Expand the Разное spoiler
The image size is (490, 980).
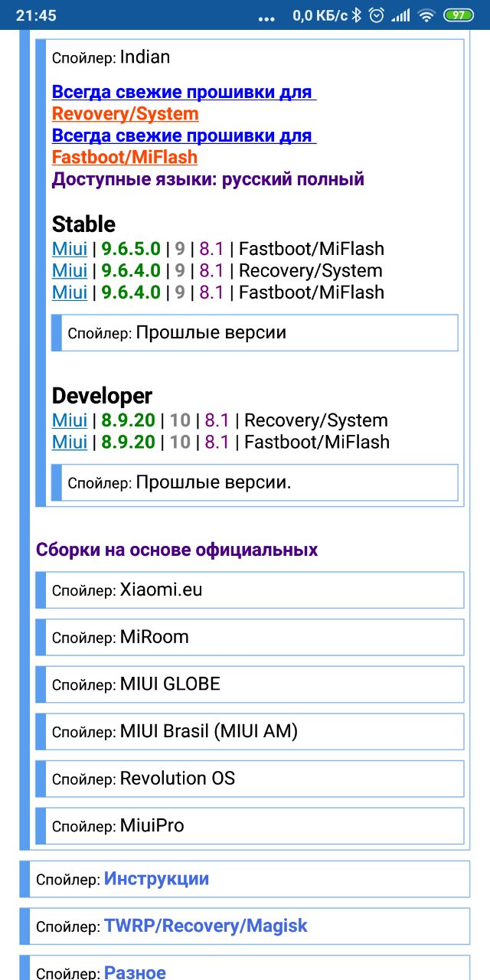point(244,968)
